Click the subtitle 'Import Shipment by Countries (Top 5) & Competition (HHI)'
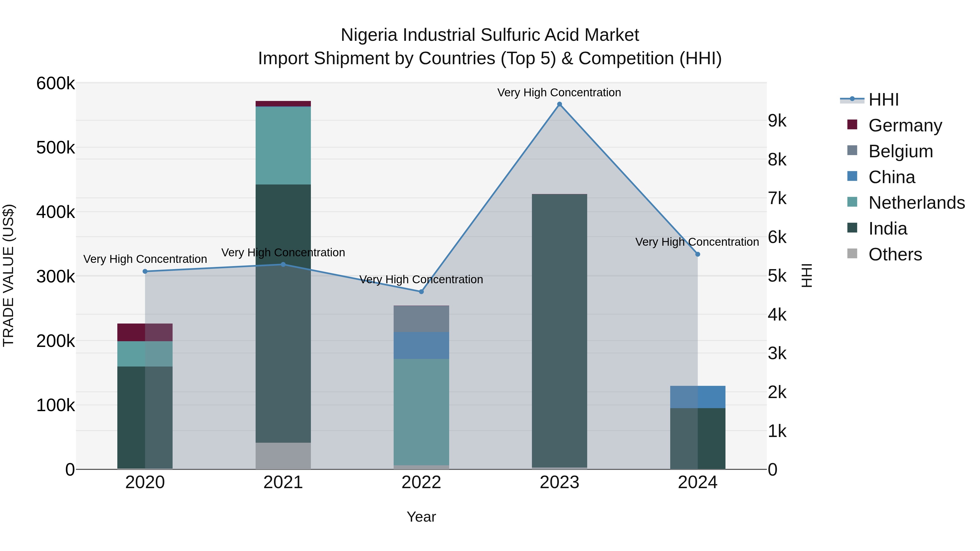 490,59
